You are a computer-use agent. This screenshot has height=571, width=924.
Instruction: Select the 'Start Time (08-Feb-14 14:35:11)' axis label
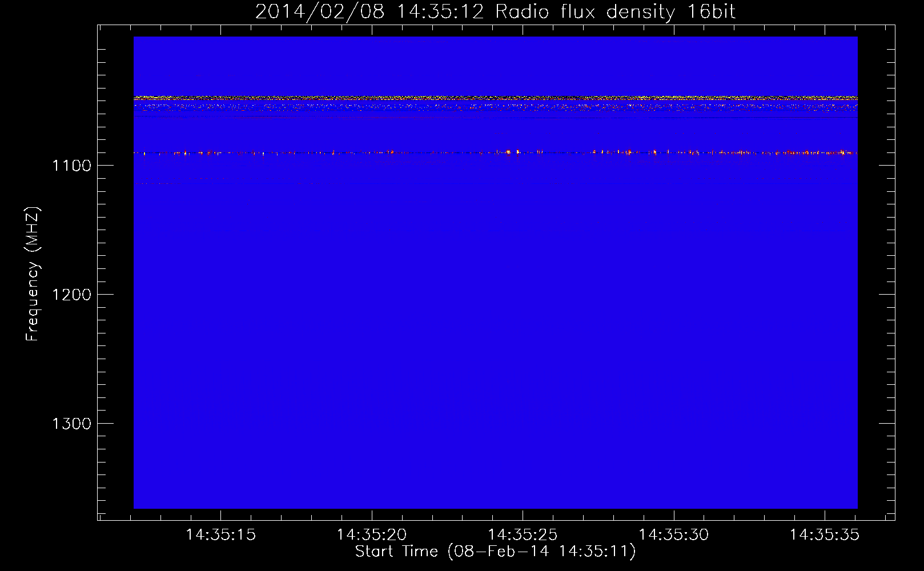495,552
